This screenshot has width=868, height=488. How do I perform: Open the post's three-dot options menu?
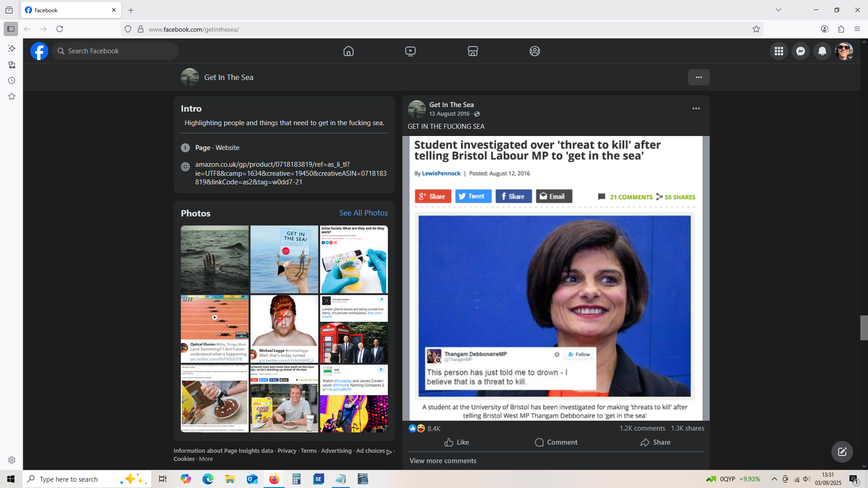pos(696,108)
